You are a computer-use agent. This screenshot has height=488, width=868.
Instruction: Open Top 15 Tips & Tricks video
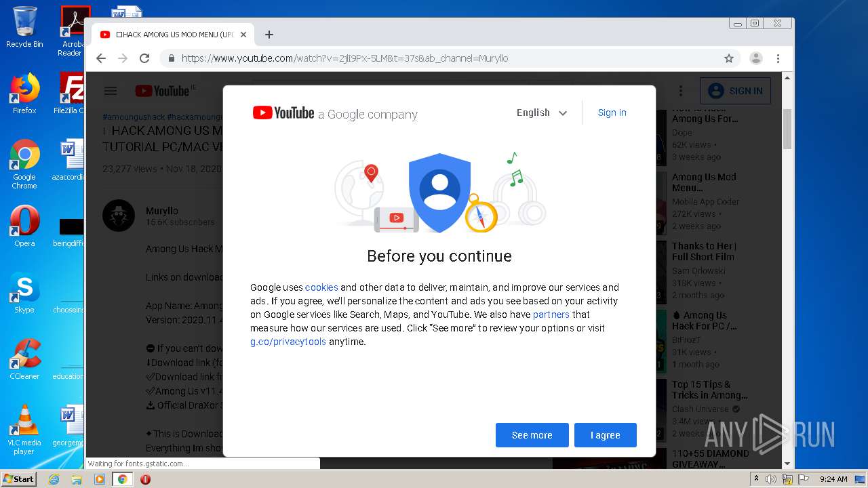pyautogui.click(x=709, y=390)
